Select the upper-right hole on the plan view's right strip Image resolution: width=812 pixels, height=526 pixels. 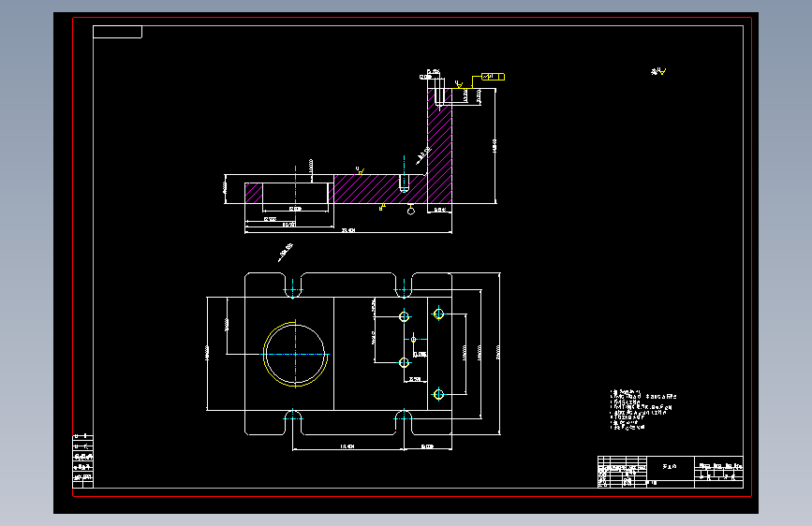pos(438,314)
